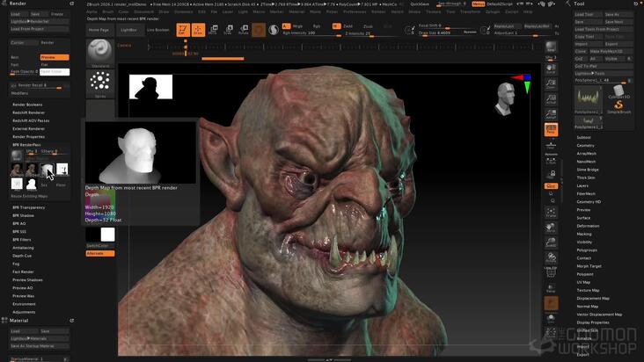Click the Zoom canvas icon on right shelf
The height and width of the screenshot is (362, 644).
point(551,84)
